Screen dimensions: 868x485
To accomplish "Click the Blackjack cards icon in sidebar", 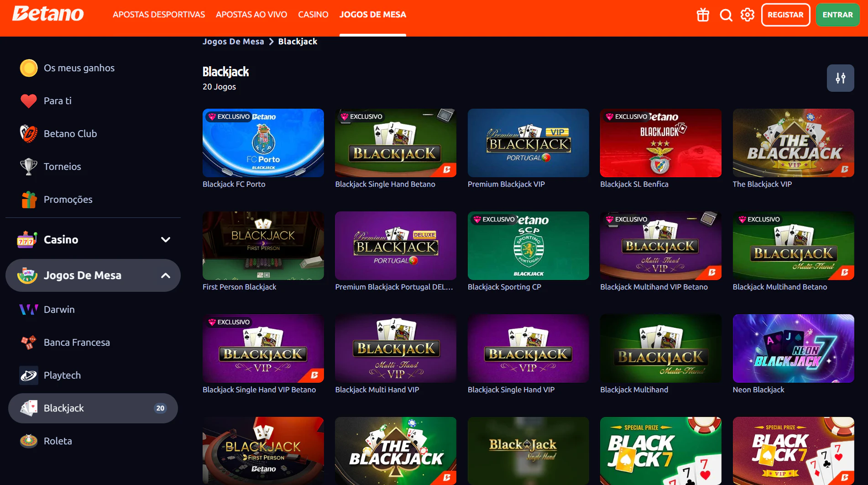I will click(29, 408).
